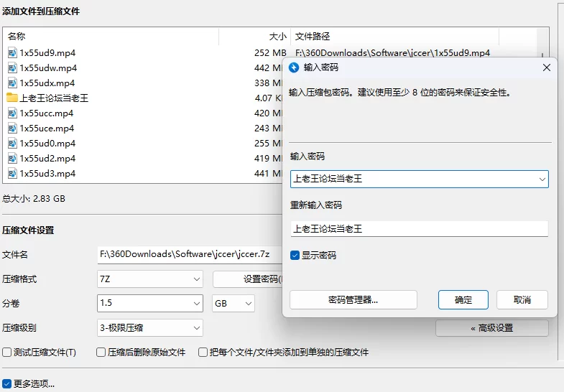The image size is (564, 392).
Task: Click the 文件名 path input field
Action: coord(190,254)
